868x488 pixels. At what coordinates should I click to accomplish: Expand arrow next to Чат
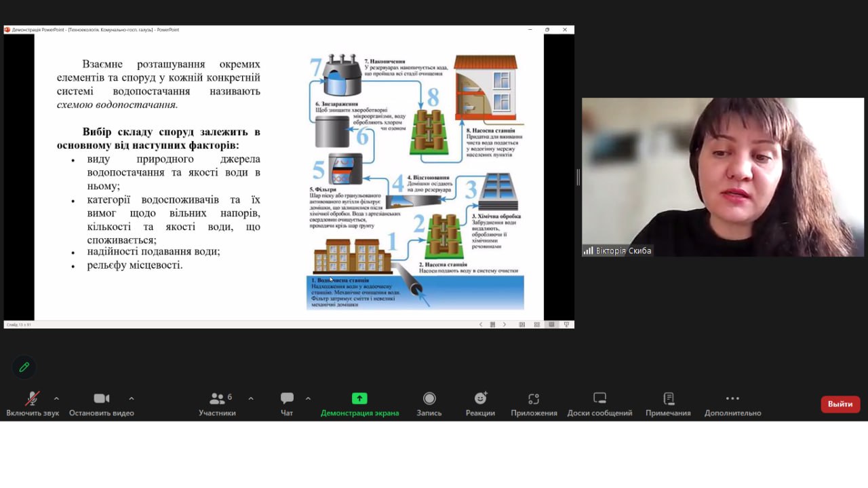(x=308, y=398)
